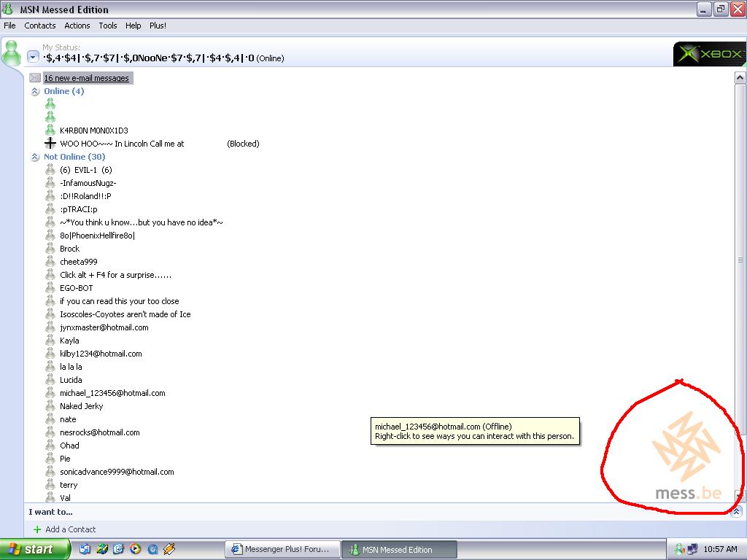Click the user display picture at top left
The width and height of the screenshot is (747, 560).
coord(12,53)
